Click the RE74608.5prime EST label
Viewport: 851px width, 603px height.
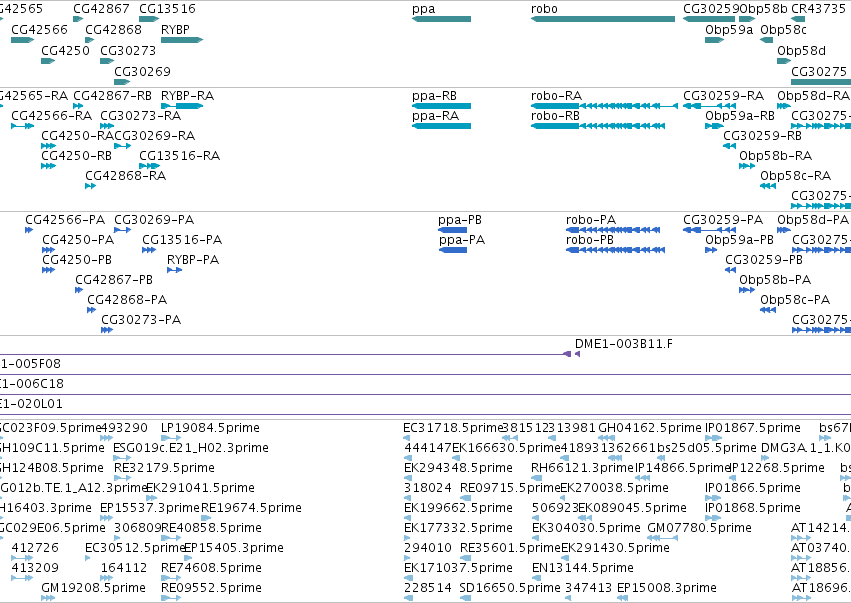(x=211, y=568)
